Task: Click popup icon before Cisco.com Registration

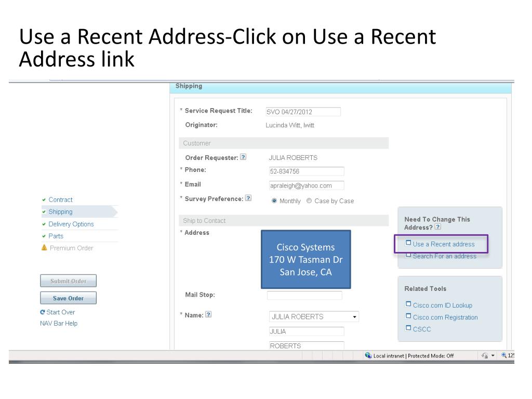Action: click(408, 316)
